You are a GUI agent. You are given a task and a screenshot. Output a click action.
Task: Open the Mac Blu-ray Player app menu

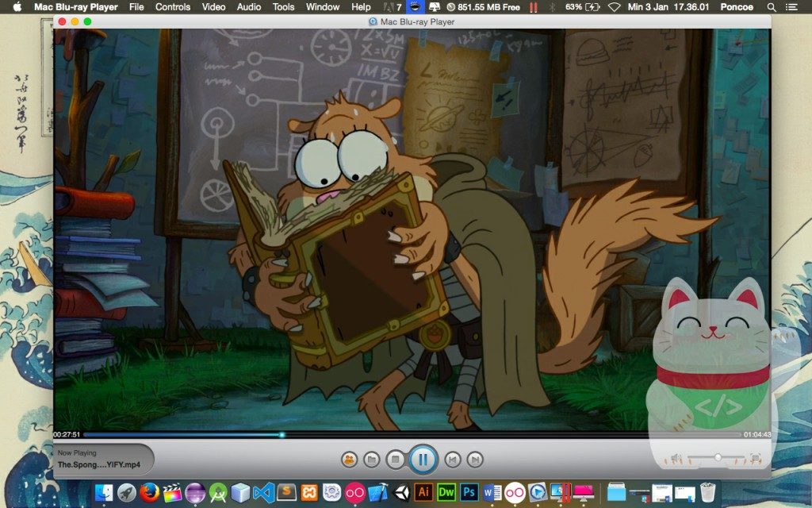[x=76, y=7]
